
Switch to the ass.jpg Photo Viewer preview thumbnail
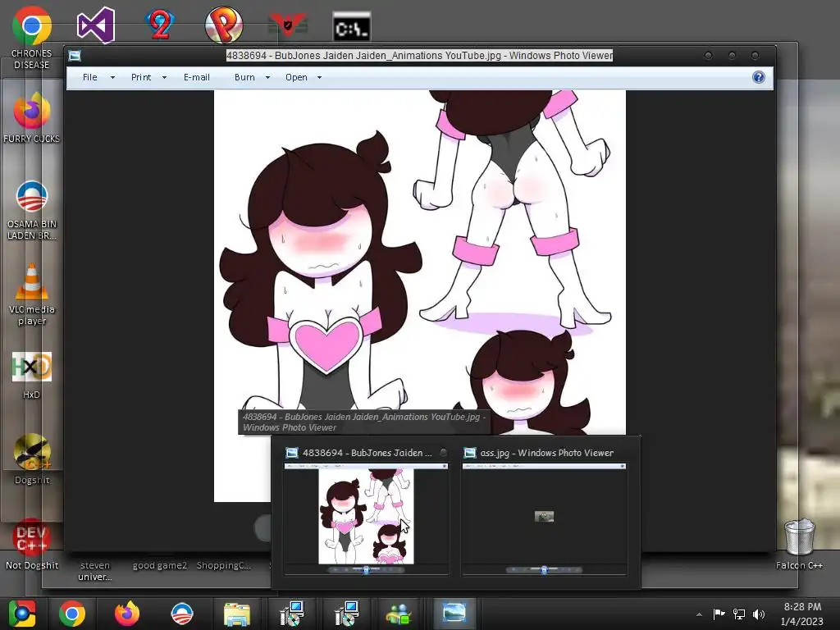pos(545,518)
